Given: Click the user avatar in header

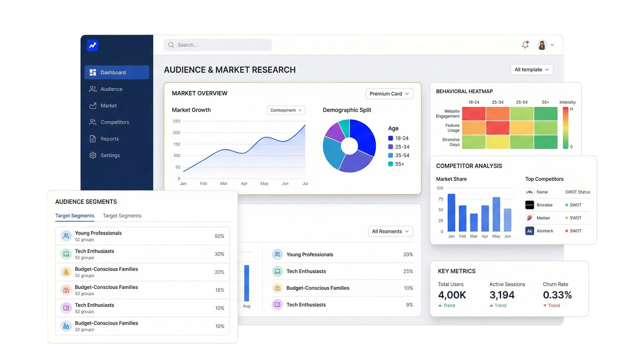Looking at the screenshot, I should tap(542, 45).
